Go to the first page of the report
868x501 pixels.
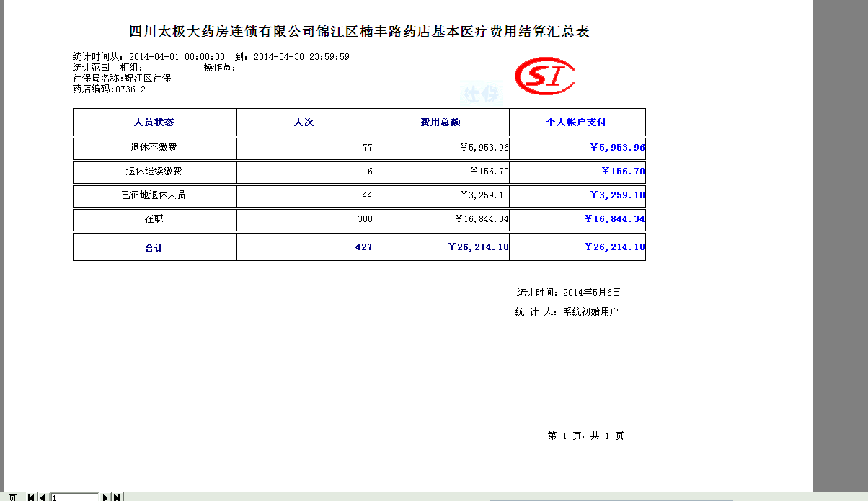pyautogui.click(x=31, y=497)
